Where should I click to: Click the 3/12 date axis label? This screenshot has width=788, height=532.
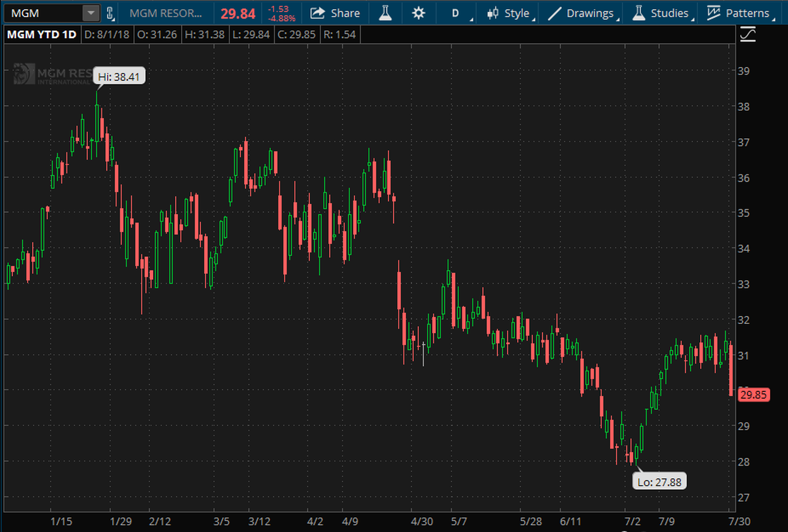pos(259,521)
